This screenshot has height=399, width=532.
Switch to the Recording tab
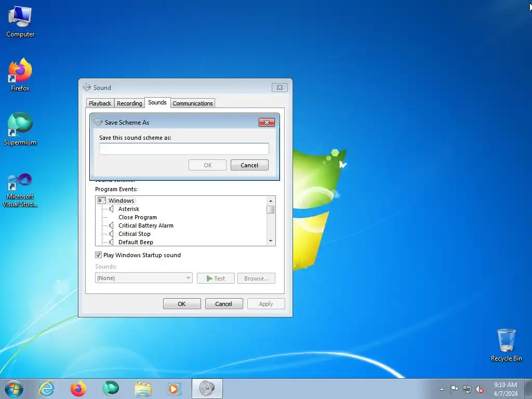pyautogui.click(x=129, y=103)
